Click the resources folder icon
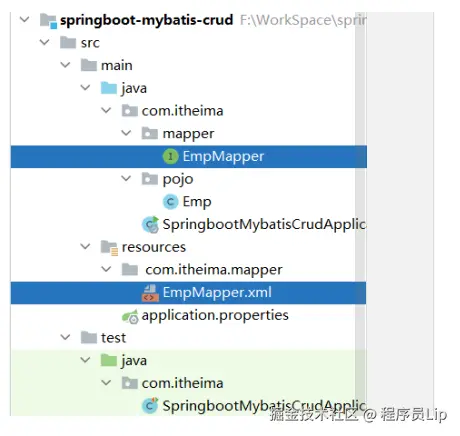Viewport: 460px width, 436px height. click(109, 248)
